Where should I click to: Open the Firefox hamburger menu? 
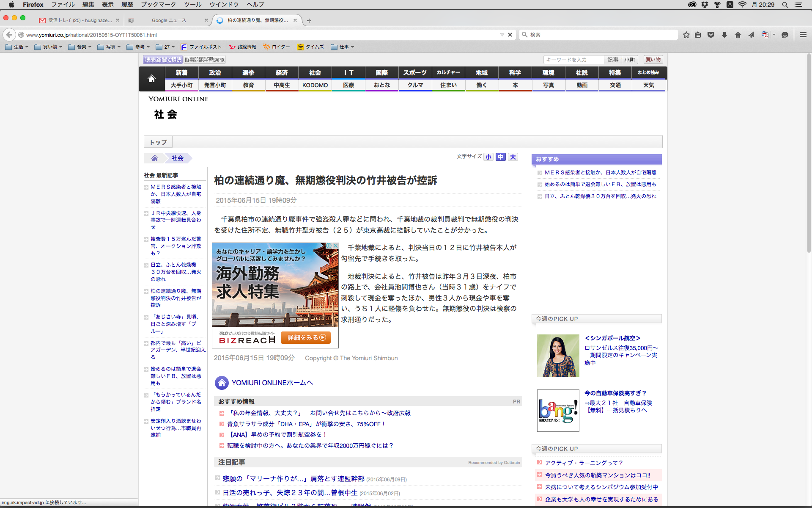[803, 35]
